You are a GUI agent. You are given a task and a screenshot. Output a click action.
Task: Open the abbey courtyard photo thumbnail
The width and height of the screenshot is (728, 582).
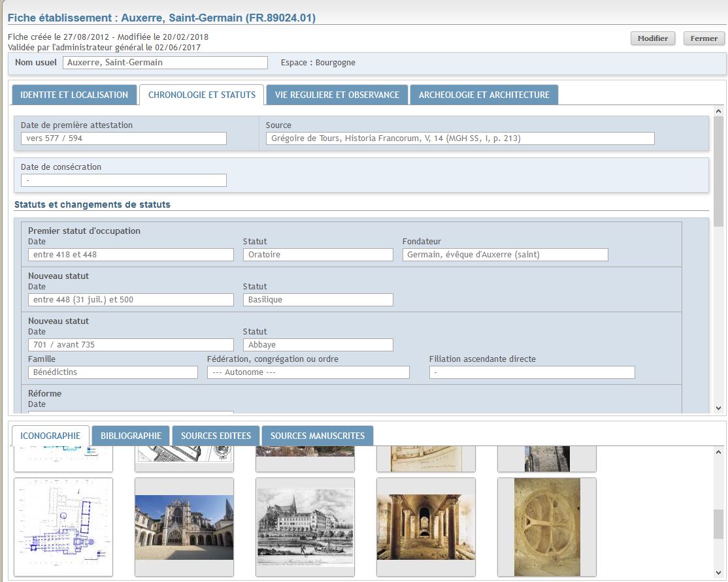pos(184,526)
